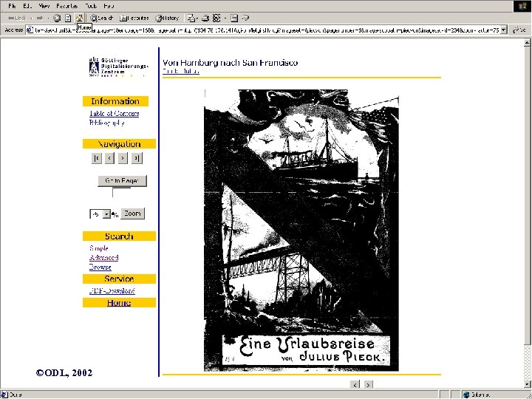This screenshot has height=399, width=532.
Task: Click the Göttinger Digitalisierungs-Zentrum logo
Action: [118, 67]
